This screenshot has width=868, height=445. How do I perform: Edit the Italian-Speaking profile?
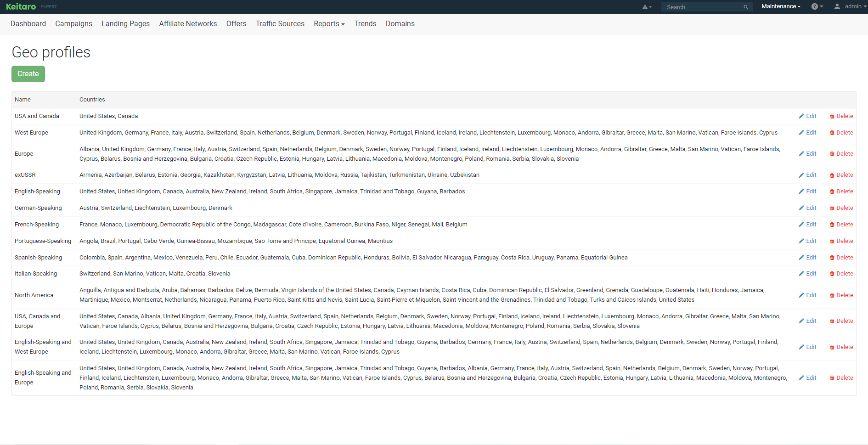(x=807, y=274)
